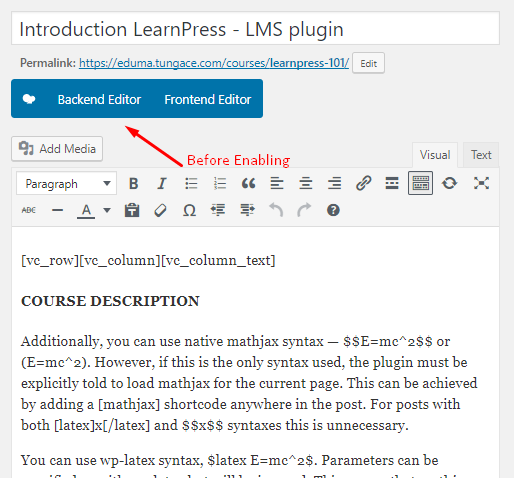
Task: Insert a horizontal line
Action: click(57, 210)
